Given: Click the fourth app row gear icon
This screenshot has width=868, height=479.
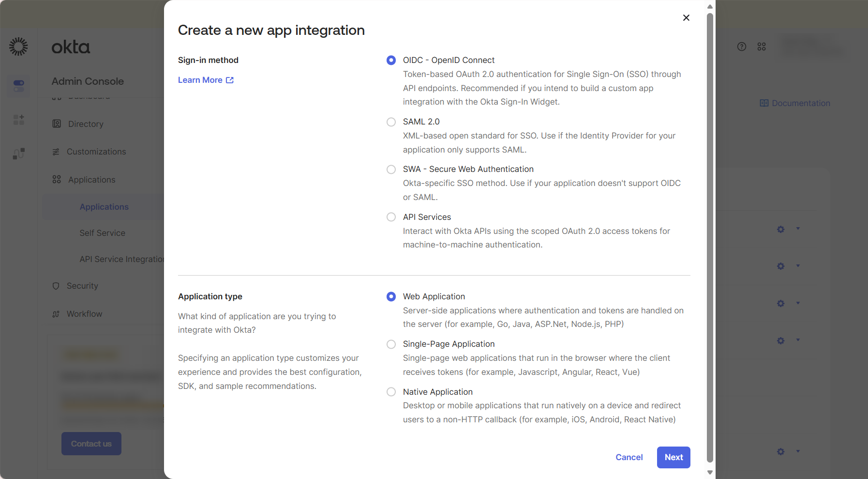Looking at the screenshot, I should click(780, 340).
